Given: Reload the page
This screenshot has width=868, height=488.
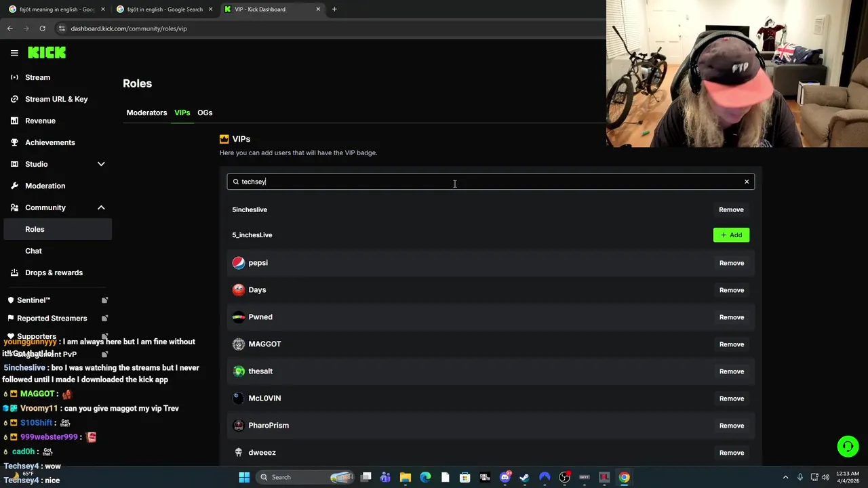Looking at the screenshot, I should pos(42,28).
